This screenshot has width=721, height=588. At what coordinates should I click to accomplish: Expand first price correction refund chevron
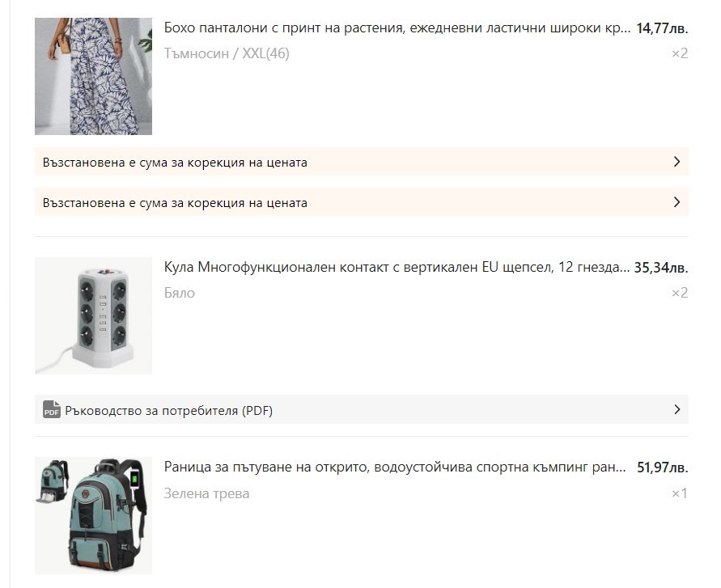pyautogui.click(x=676, y=162)
